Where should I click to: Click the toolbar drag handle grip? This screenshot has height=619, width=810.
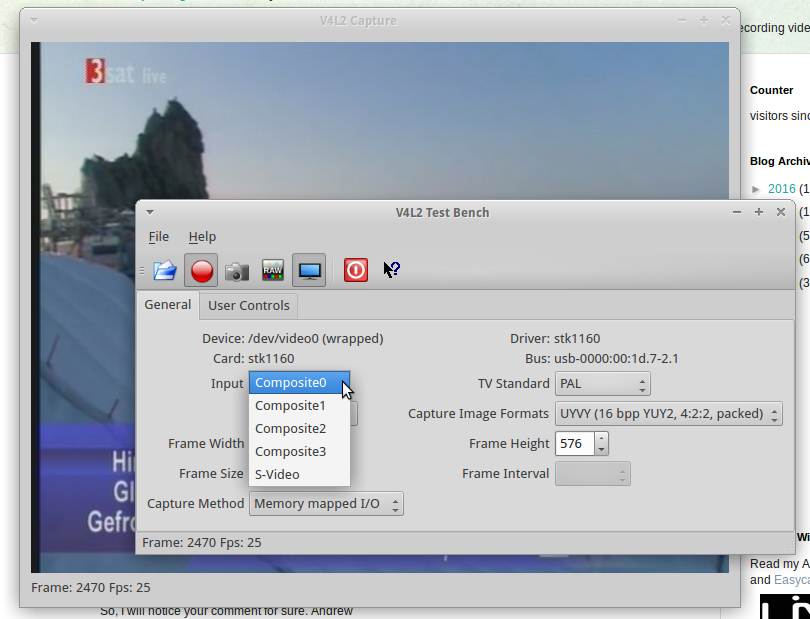[142, 271]
